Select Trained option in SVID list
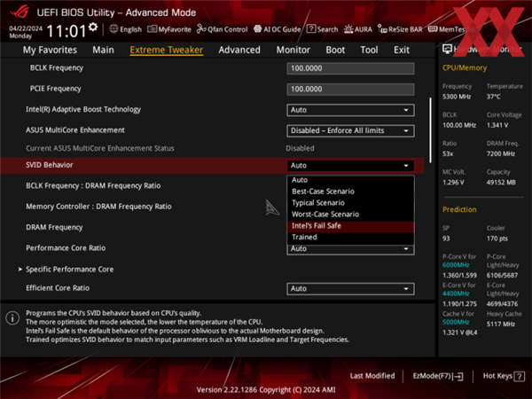The image size is (532, 399). pyautogui.click(x=304, y=238)
